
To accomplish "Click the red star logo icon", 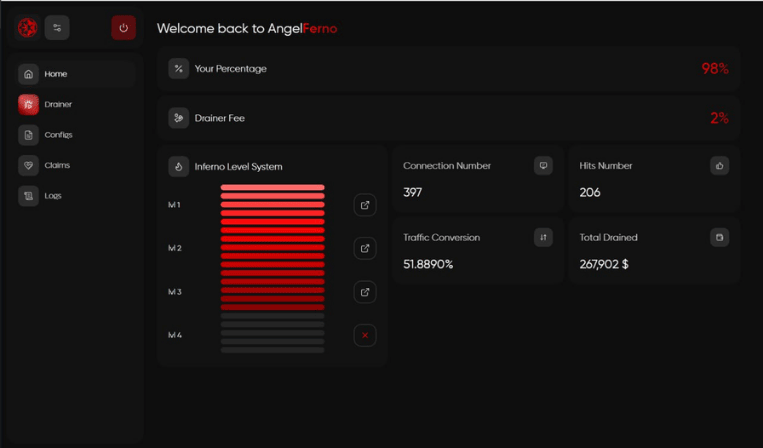I will coord(28,28).
